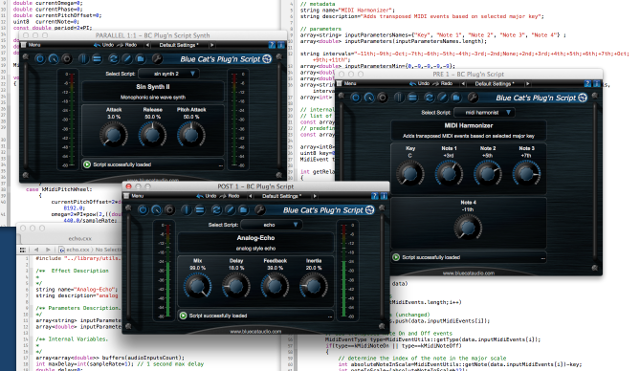Click the magnifier icon in POST 1 toolbar
Screen dimensions: 640x371
156,210
